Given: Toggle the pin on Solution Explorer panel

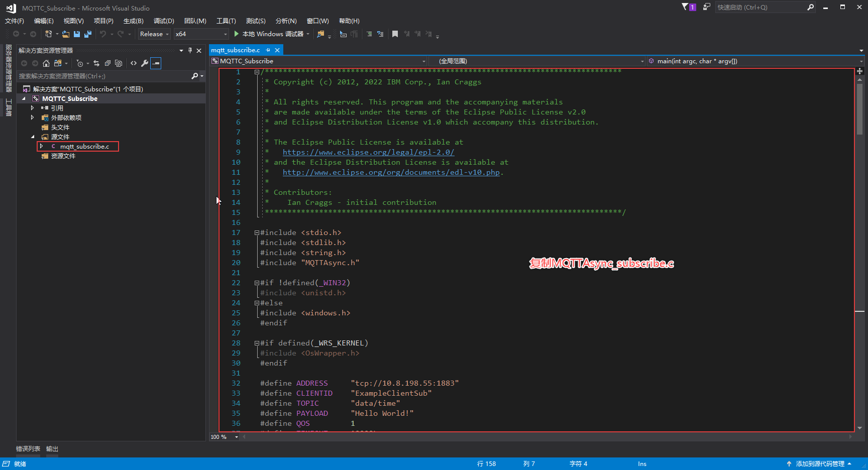Looking at the screenshot, I should click(190, 50).
